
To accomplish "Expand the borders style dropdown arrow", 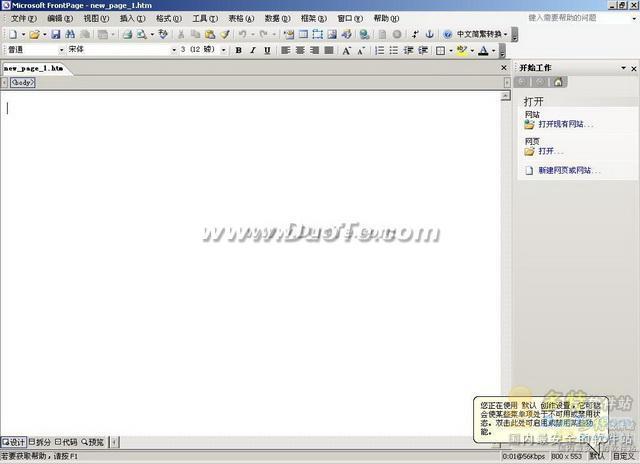I will click(x=451, y=50).
